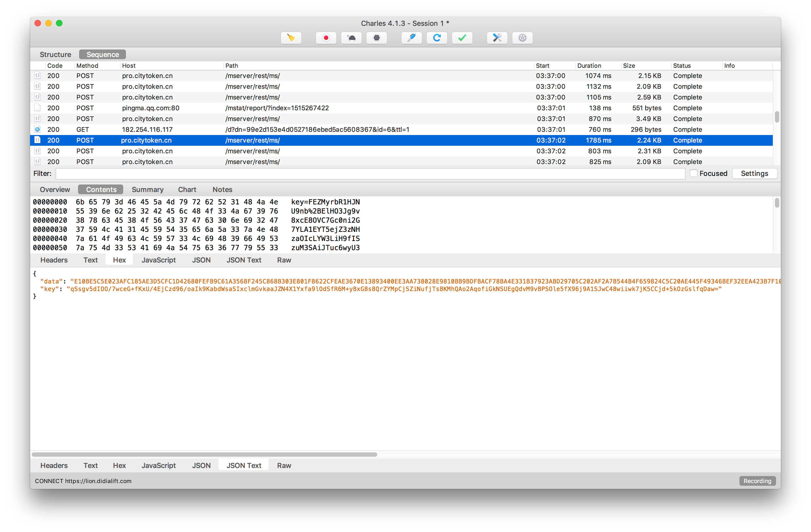This screenshot has height=532, width=811.
Task: Click the JSON icon of the 803 ms row
Action: [x=37, y=151]
